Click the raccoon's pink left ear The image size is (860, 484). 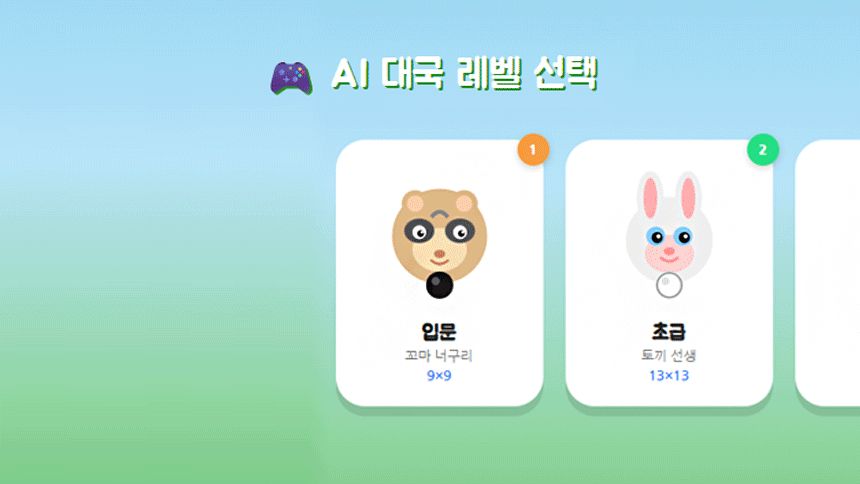click(x=415, y=204)
